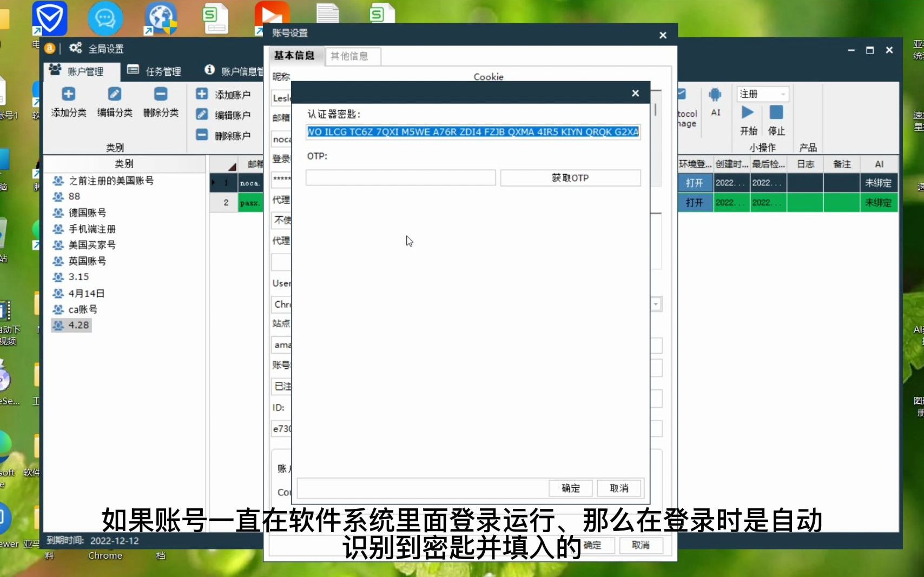Click the 添加账户 add account icon
The height and width of the screenshot is (577, 924).
click(201, 93)
